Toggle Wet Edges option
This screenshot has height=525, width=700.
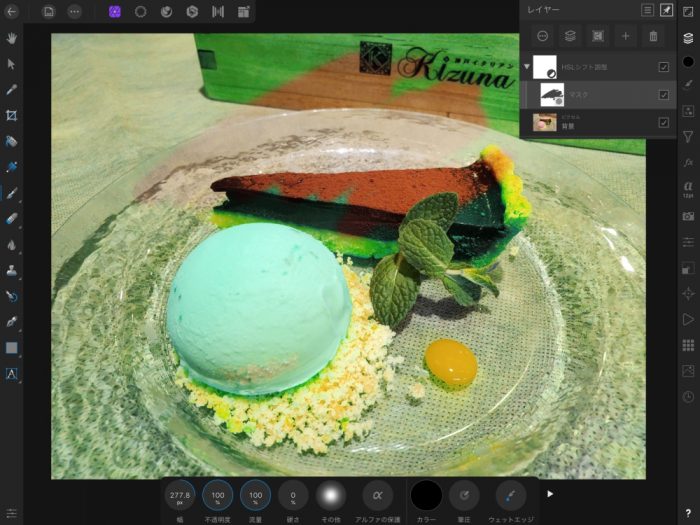(x=511, y=496)
